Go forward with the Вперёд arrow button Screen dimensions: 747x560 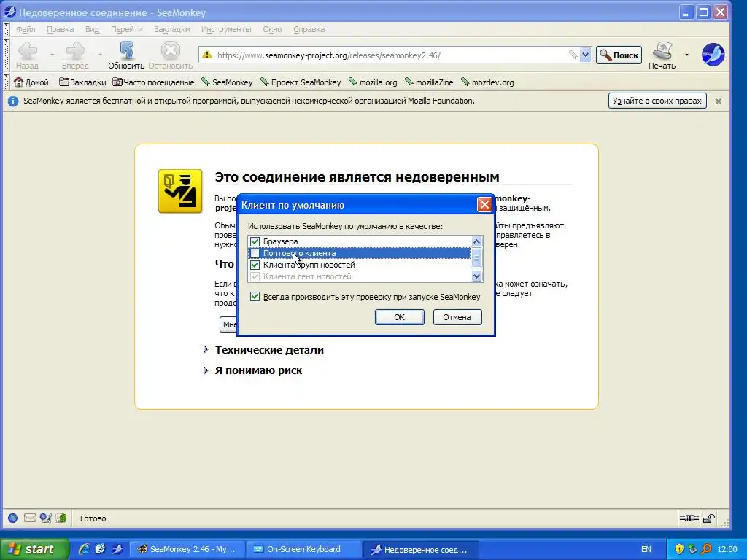coord(75,55)
